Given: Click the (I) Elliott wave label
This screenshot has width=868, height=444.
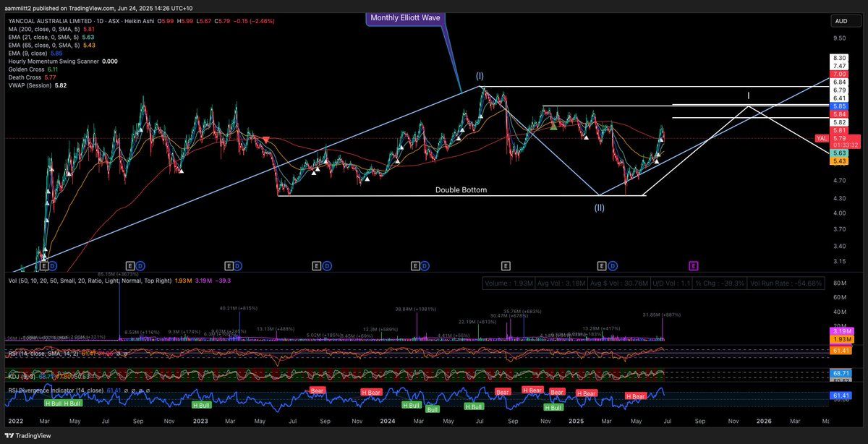Looking at the screenshot, I should click(x=480, y=77).
